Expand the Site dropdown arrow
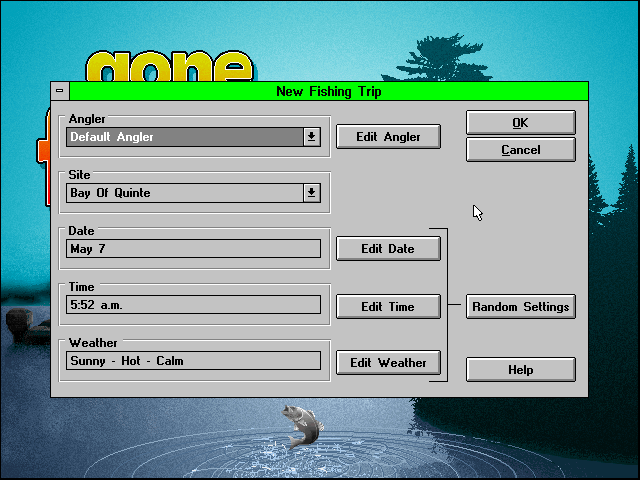The height and width of the screenshot is (480, 640). pos(311,193)
